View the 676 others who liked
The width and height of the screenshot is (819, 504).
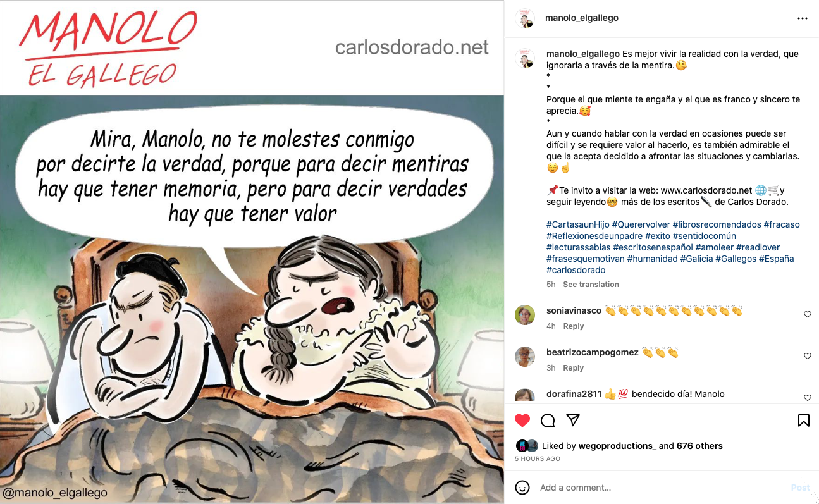[699, 446]
